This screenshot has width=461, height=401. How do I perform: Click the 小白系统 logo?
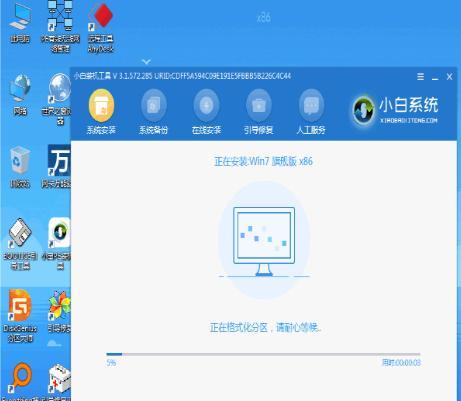[x=396, y=110]
